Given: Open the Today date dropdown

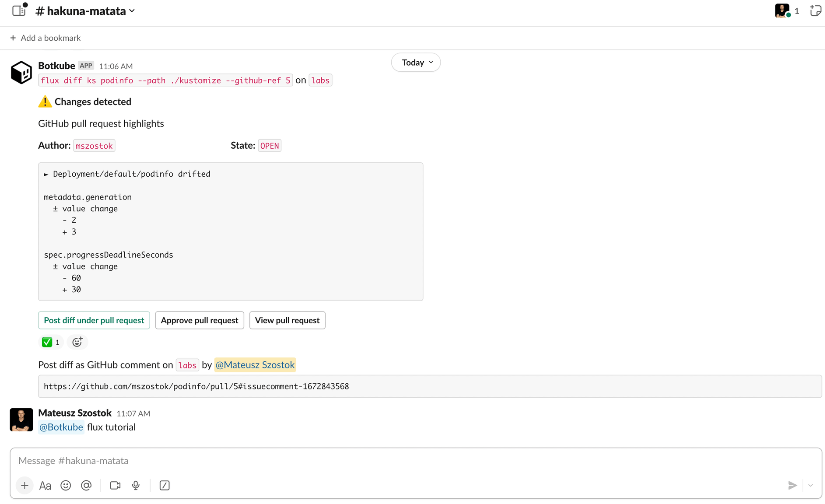Looking at the screenshot, I should (x=416, y=63).
